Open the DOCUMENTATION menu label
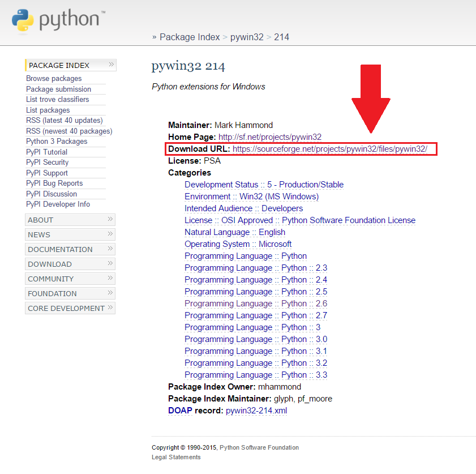This screenshot has height=474, width=476. tap(60, 250)
